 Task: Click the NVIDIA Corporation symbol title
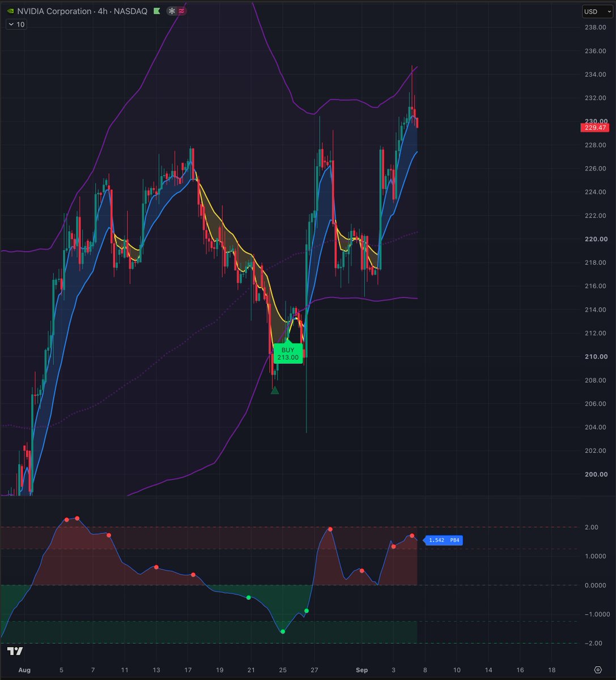55,11
